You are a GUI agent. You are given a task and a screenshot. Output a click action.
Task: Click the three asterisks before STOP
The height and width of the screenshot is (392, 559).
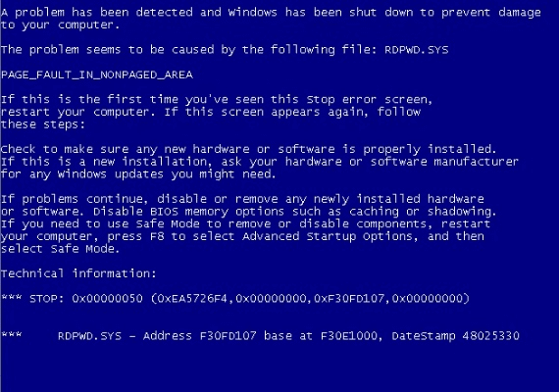click(x=11, y=297)
